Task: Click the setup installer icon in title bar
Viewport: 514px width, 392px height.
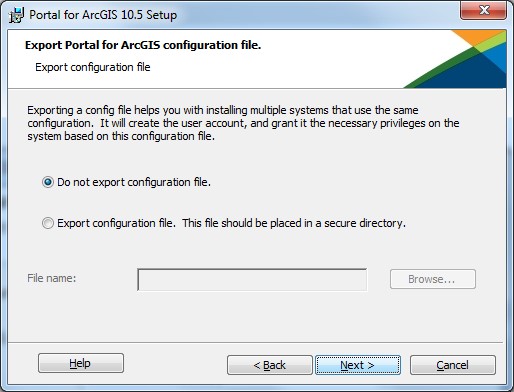Action: [x=16, y=15]
